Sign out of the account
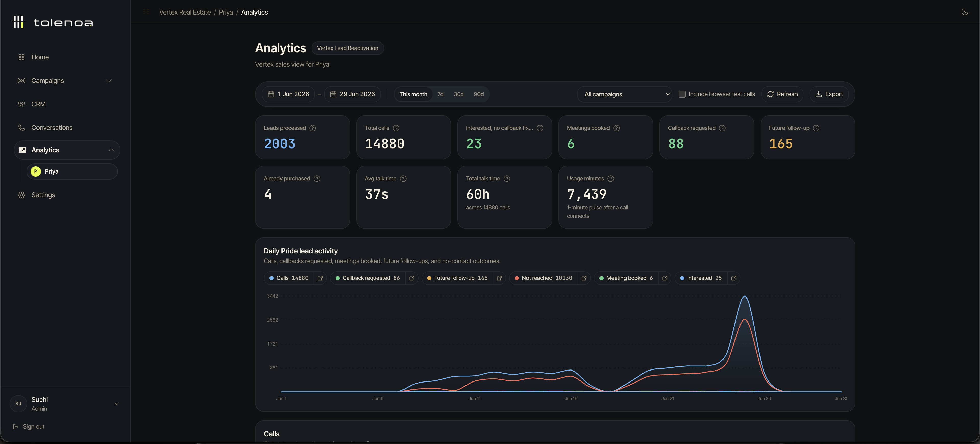Screen dimensions: 980x444 (x=29, y=426)
